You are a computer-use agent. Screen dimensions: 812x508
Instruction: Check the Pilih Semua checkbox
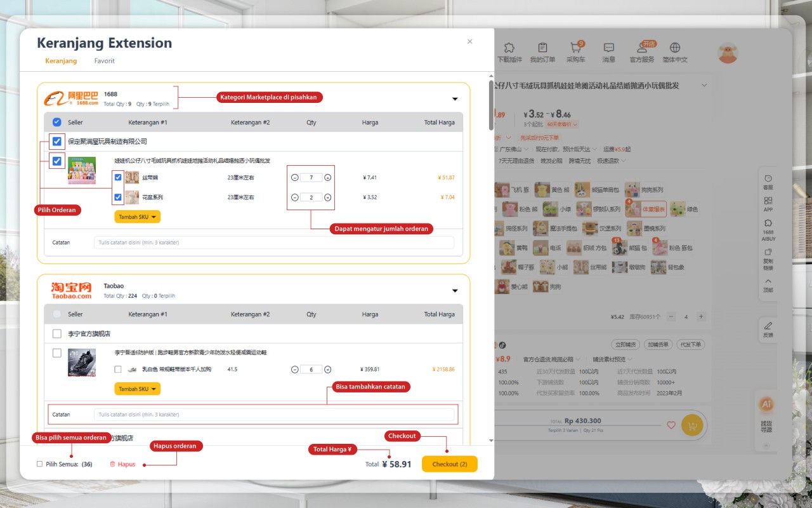(39, 464)
